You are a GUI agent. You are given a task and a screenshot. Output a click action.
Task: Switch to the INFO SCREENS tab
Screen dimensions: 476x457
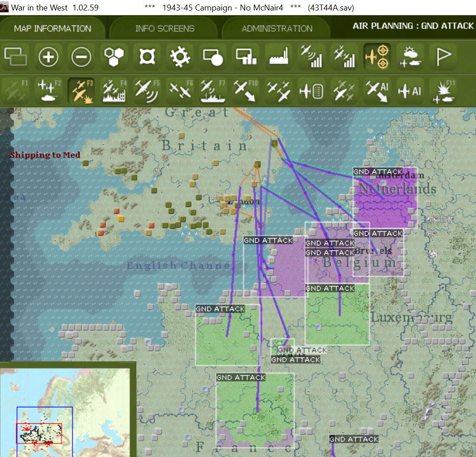click(164, 28)
